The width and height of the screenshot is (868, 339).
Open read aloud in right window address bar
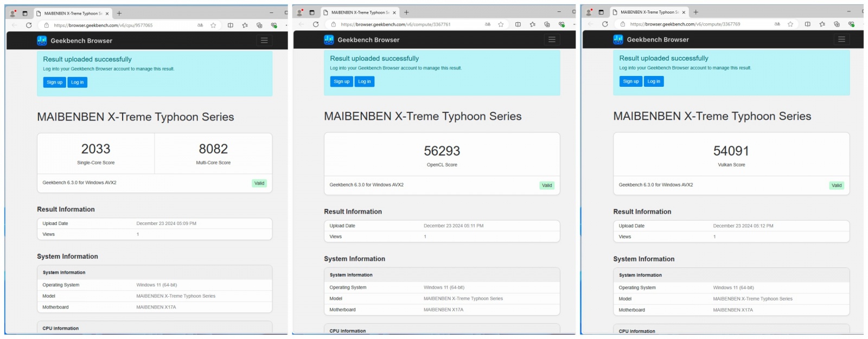coord(777,24)
